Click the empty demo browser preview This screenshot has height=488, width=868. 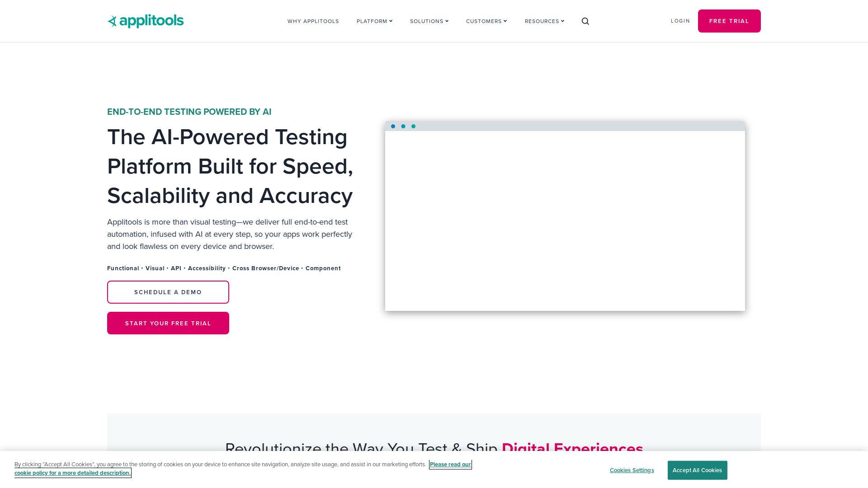tap(565, 221)
